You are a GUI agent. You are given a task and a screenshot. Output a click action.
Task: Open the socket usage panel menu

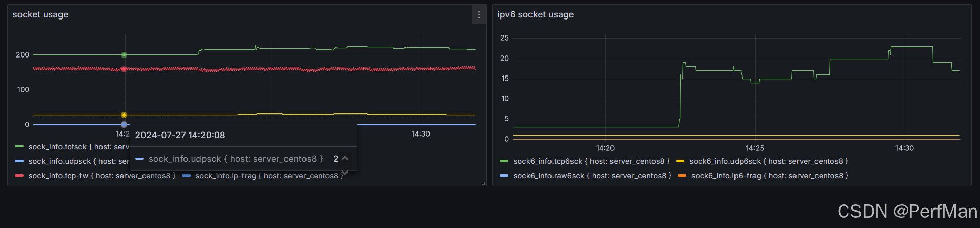pyautogui.click(x=479, y=15)
